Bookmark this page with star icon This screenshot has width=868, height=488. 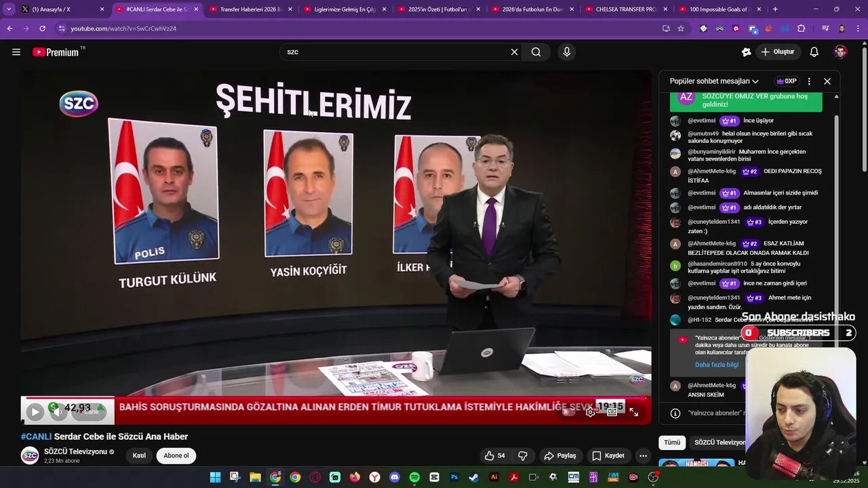pos(681,28)
